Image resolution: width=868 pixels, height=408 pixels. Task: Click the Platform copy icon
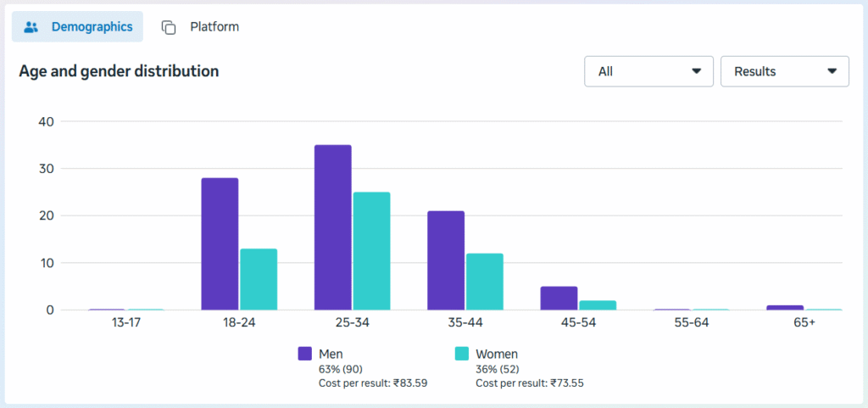pos(169,27)
